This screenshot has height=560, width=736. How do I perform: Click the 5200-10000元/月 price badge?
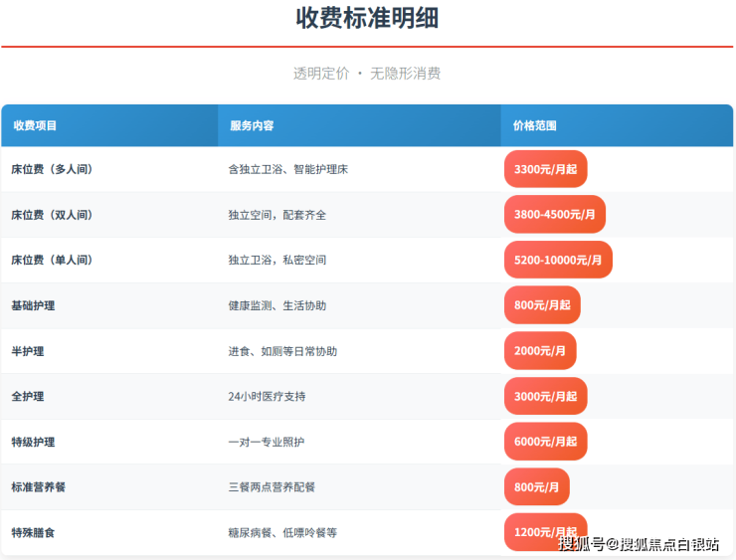(x=558, y=260)
